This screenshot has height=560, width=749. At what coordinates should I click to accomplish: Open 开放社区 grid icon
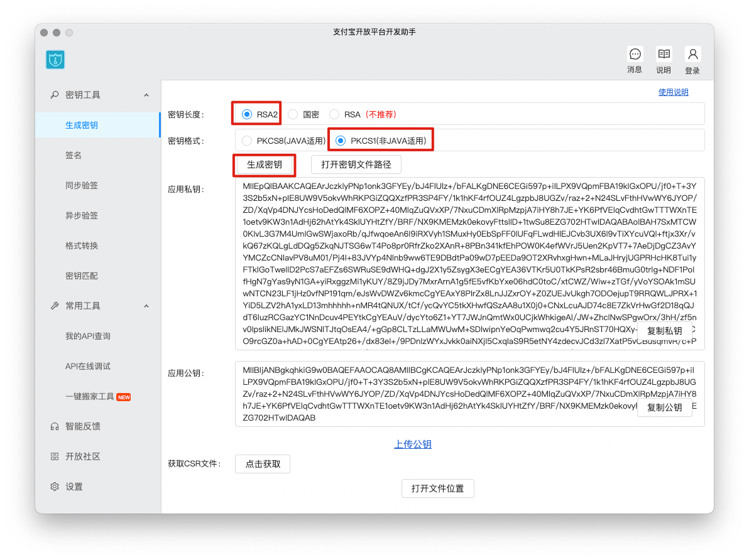[x=55, y=456]
